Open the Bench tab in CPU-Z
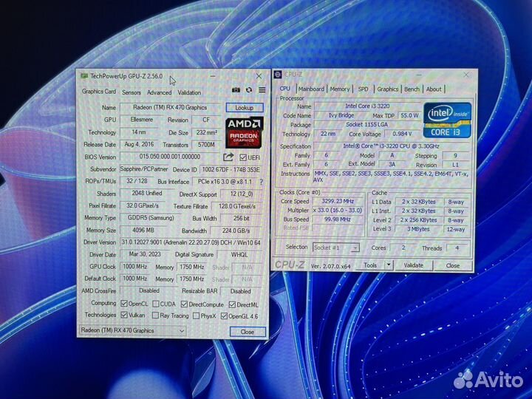Screen dimensions: 532x399 coord(412,89)
